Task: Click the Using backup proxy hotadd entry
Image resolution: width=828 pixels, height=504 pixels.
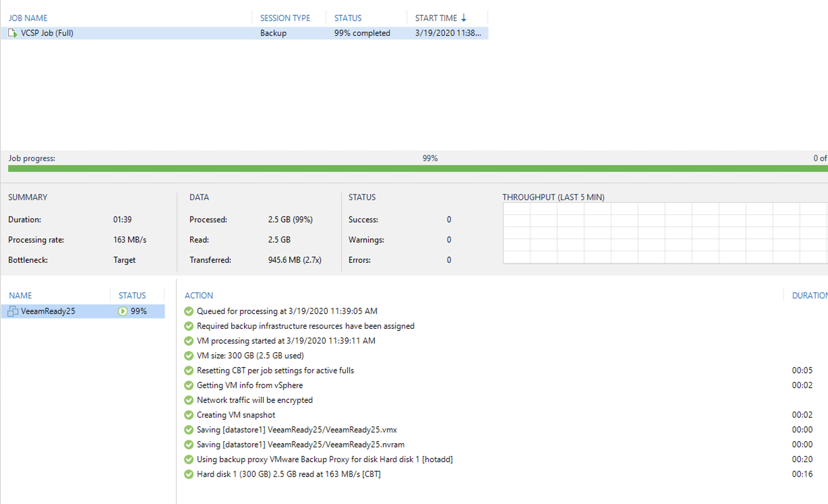Action: 325,459
